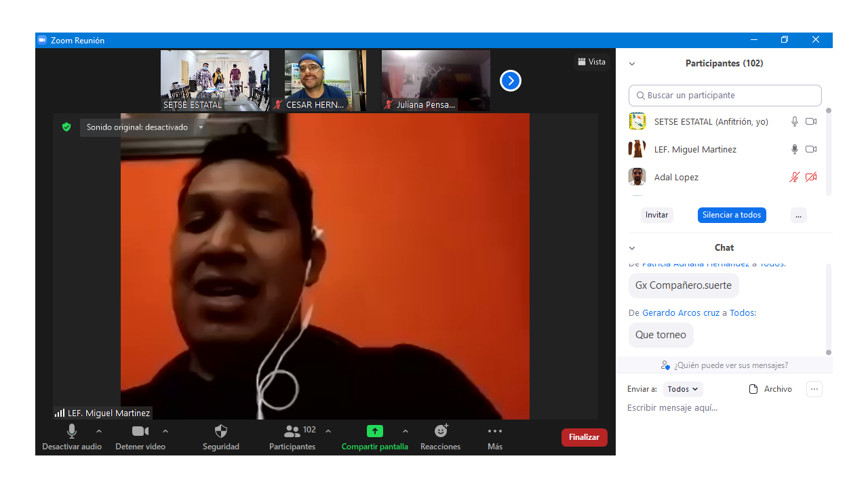Click muted mic icon on CESAR HERN thumbnail
This screenshot has width=868, height=488.
pos(279,105)
